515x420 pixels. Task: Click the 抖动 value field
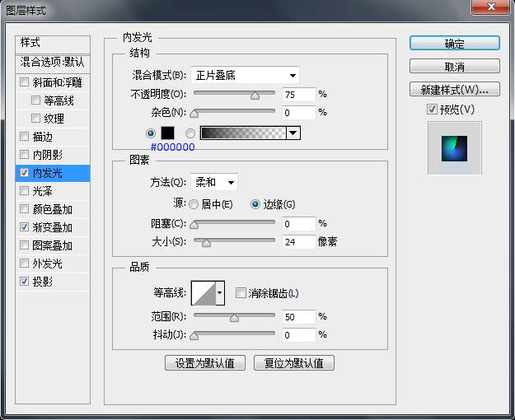(299, 335)
